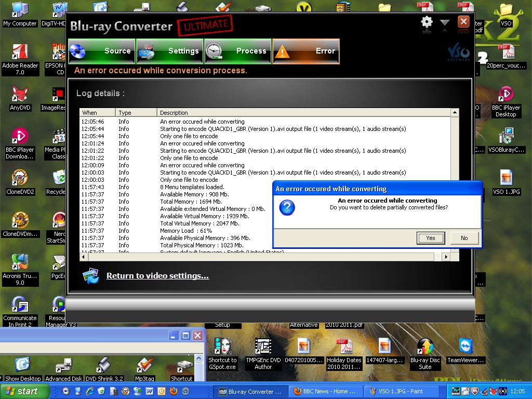Select the Blu-ray Disc Suite icon
532x399 pixels.
[x=425, y=354]
